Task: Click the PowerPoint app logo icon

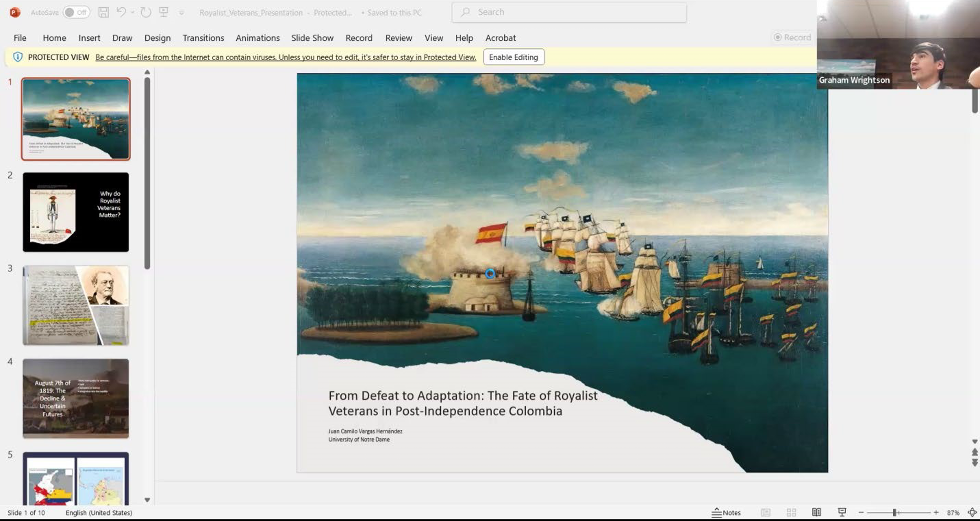Action: (15, 12)
